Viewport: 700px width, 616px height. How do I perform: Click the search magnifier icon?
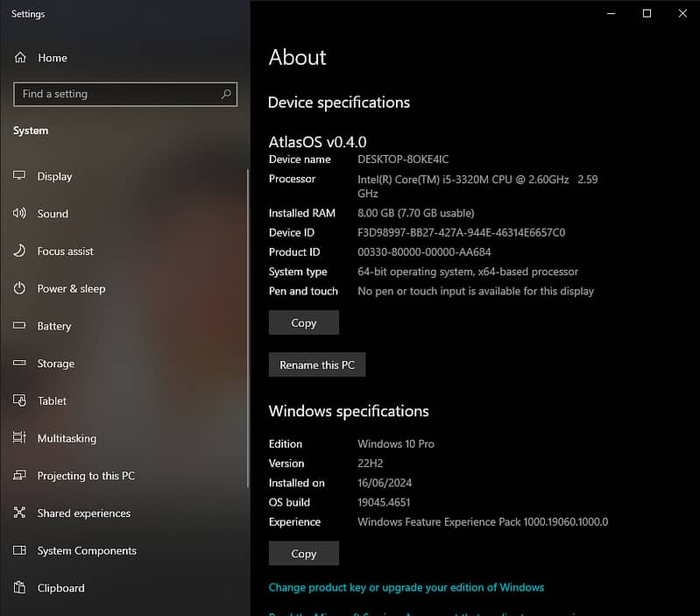pos(226,94)
